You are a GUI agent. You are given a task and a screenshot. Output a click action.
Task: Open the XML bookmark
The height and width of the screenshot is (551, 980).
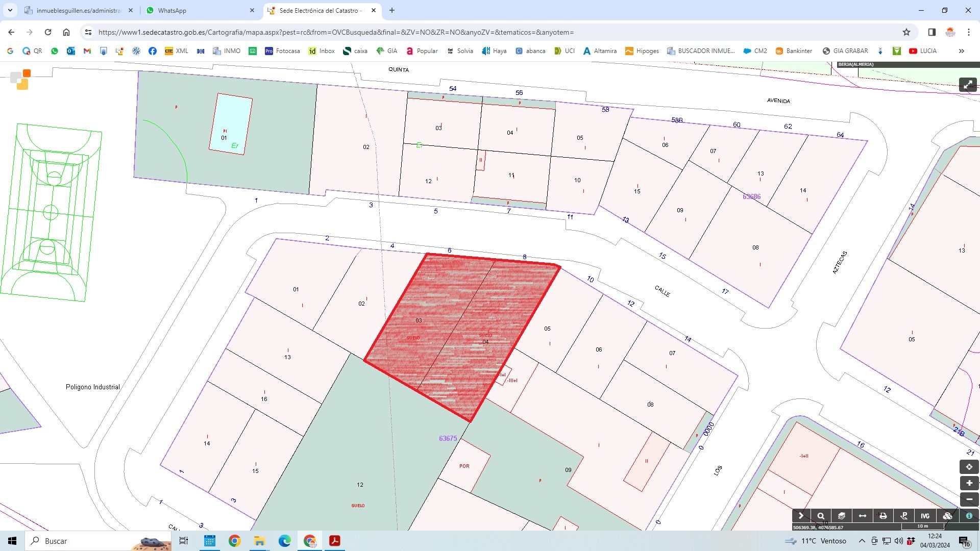point(177,51)
